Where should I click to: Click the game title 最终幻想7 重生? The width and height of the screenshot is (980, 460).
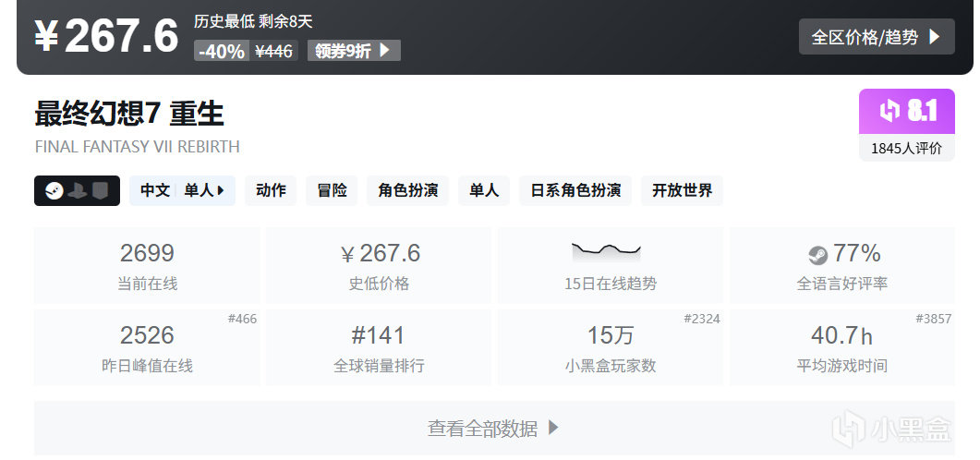pyautogui.click(x=129, y=114)
